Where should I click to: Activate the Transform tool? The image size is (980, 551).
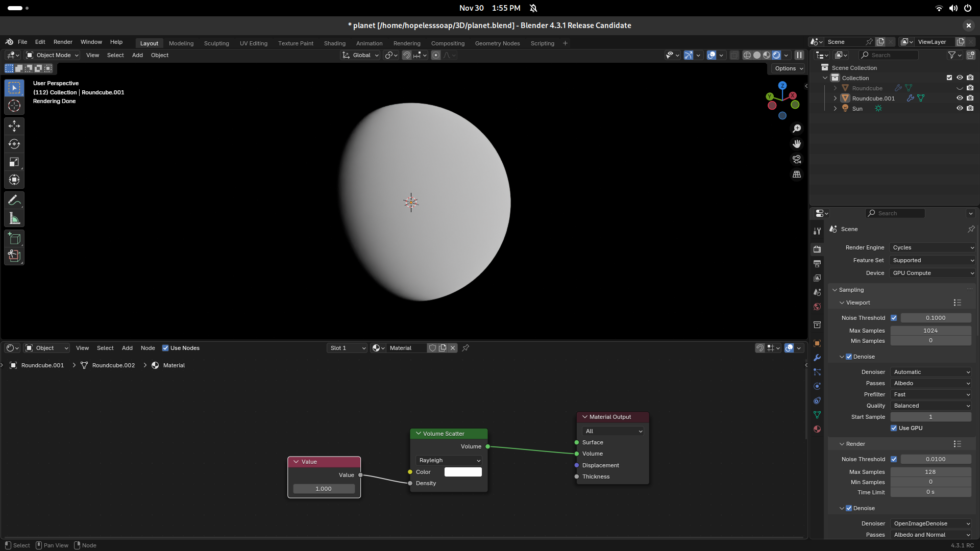(x=14, y=180)
